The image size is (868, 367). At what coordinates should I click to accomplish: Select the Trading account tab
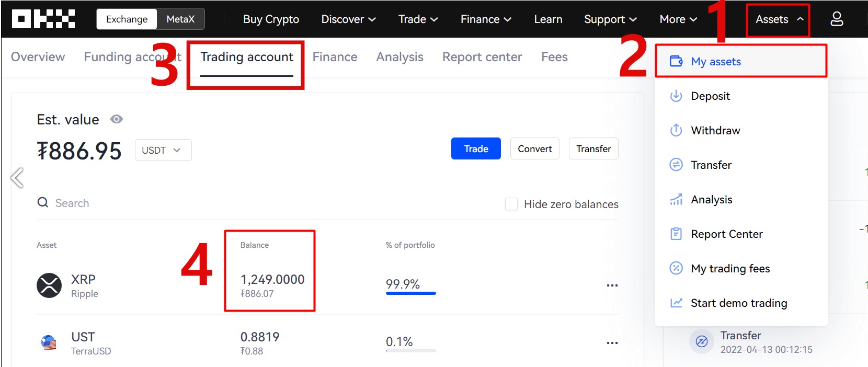click(x=247, y=56)
